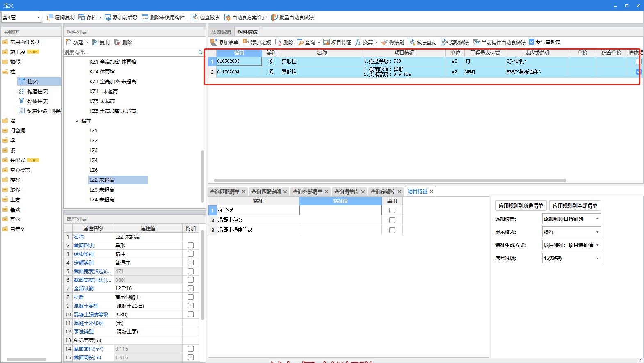Toggle the 柱形状 输出 checkbox

(x=392, y=210)
